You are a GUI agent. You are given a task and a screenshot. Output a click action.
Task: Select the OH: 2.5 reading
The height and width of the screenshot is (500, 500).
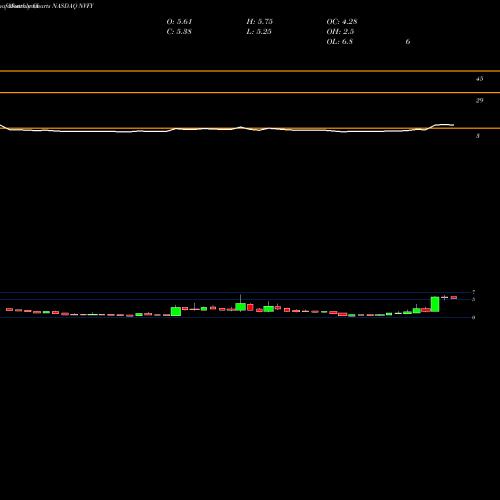[x=340, y=32]
